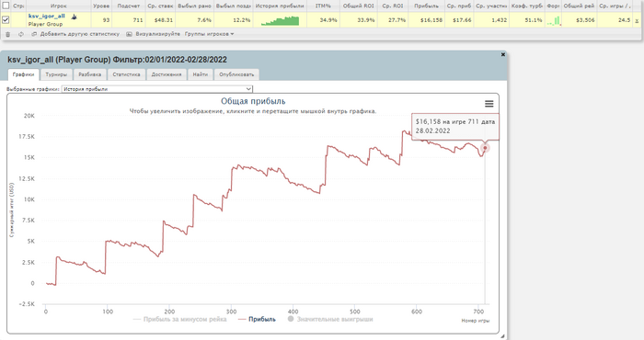Viewport: 644px width, 340px height.
Task: Click the form bars mini-chart in row
Action: 554,20
